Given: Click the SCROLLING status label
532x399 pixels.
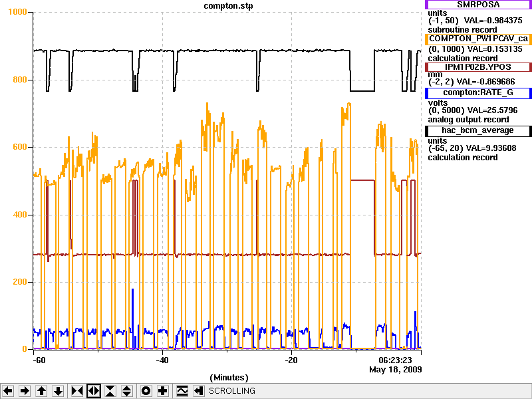Looking at the screenshot, I should [x=231, y=391].
